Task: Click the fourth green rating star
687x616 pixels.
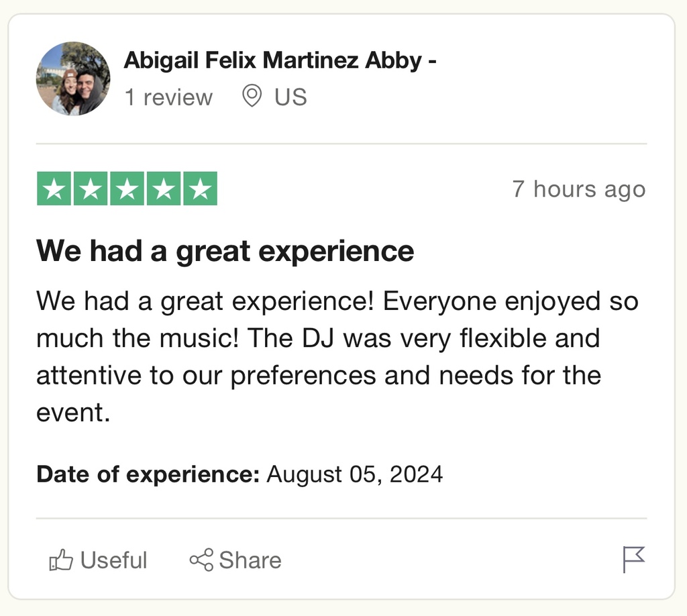Action: coord(164,189)
